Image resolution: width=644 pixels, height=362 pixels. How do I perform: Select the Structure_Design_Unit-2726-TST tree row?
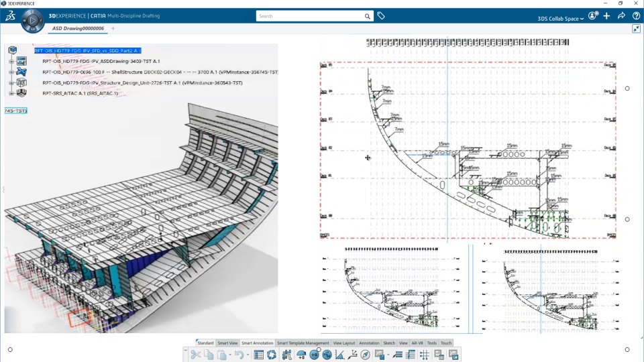point(142,82)
